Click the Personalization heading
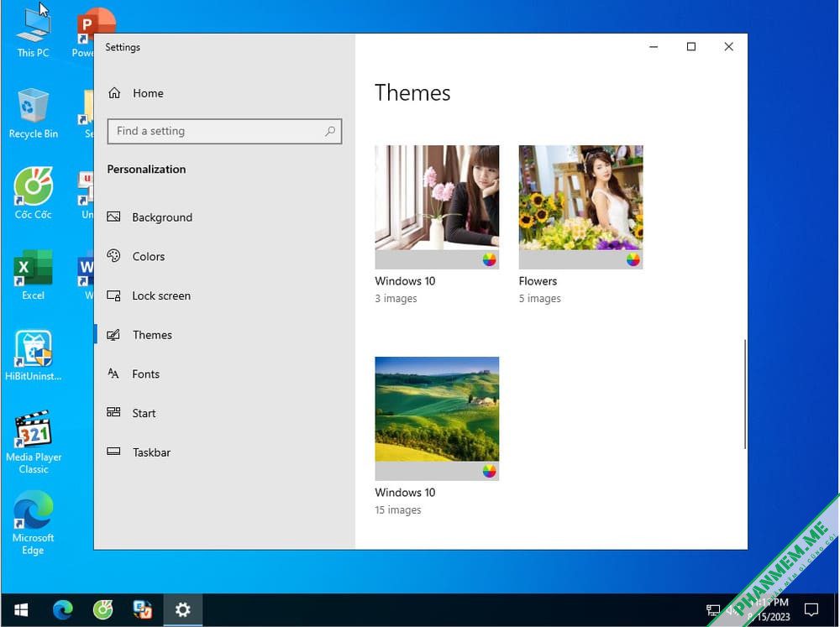Viewport: 840px width, 627px height. point(146,170)
